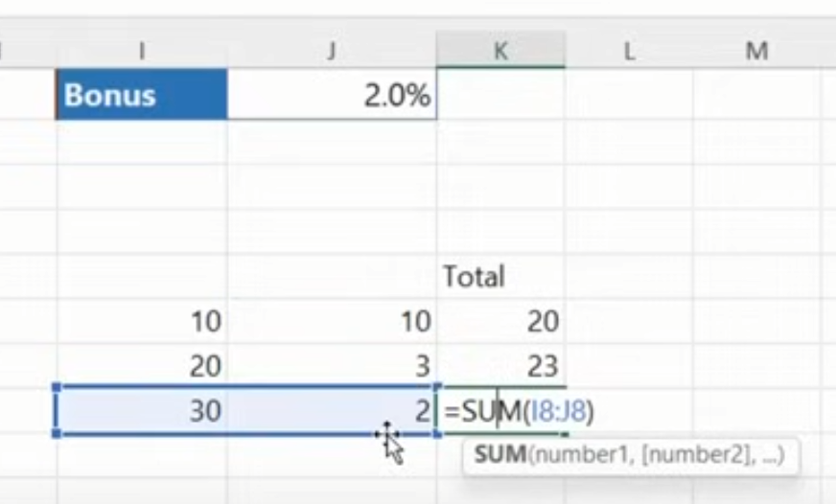This screenshot has width=836, height=504.
Task: Select the total 20 in column K
Action: pos(500,322)
